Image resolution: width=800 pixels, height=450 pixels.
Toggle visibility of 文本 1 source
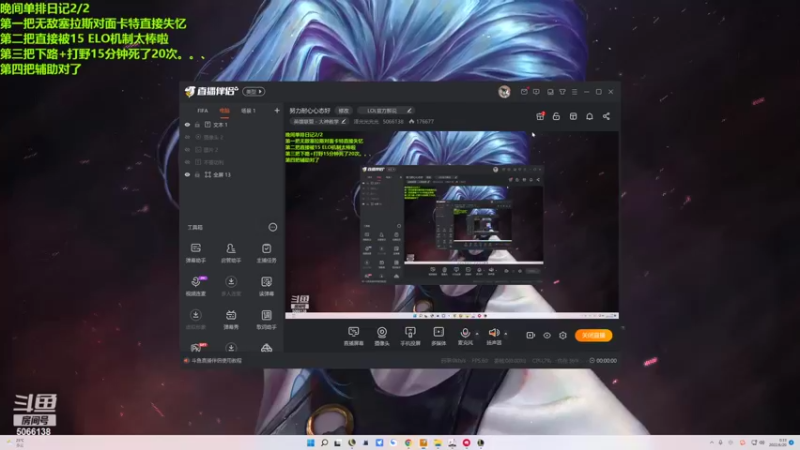(187, 124)
